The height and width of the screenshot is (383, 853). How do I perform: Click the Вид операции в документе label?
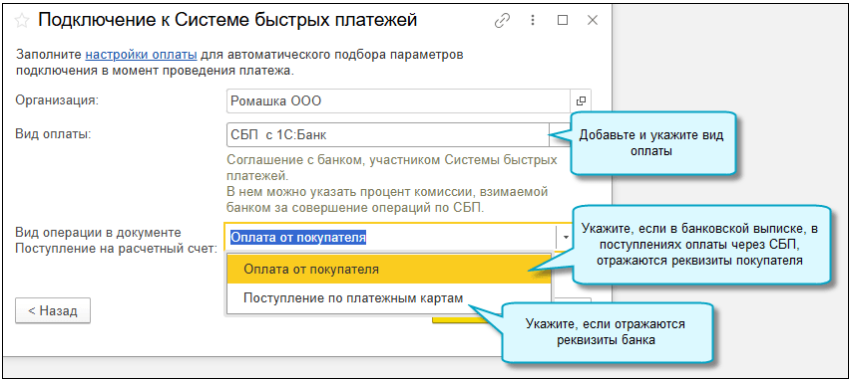pos(116,240)
